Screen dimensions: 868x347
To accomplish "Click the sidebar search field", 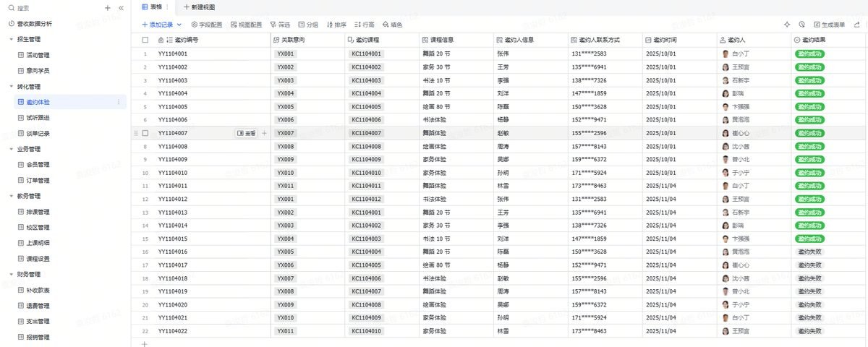I will click(54, 8).
